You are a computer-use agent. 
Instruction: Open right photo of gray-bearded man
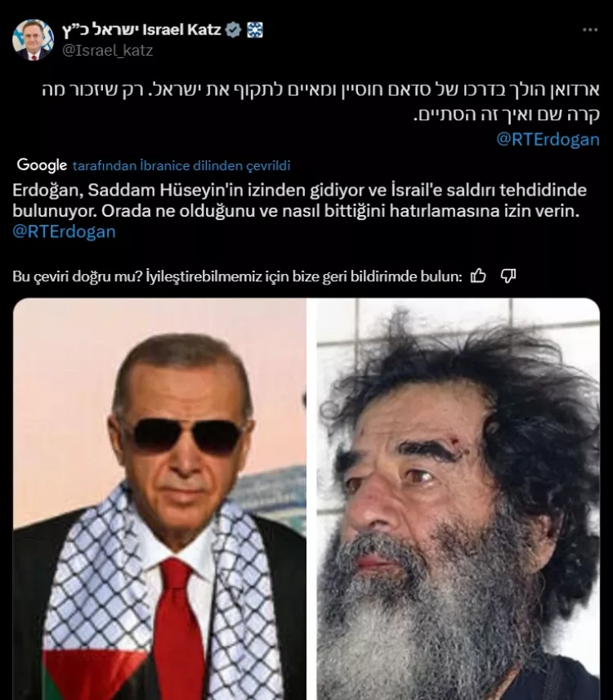[x=459, y=499]
